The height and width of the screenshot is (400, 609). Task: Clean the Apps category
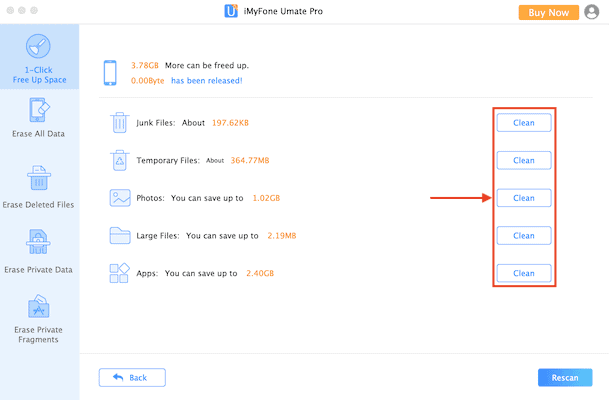(x=524, y=273)
